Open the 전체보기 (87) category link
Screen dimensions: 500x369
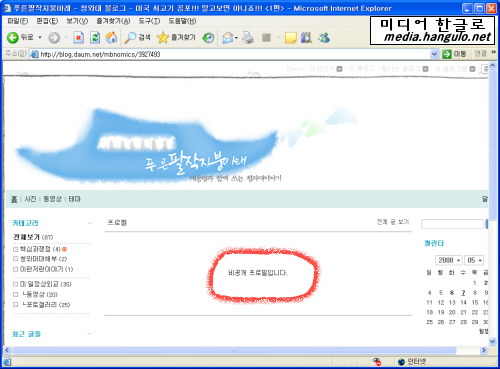[33, 237]
